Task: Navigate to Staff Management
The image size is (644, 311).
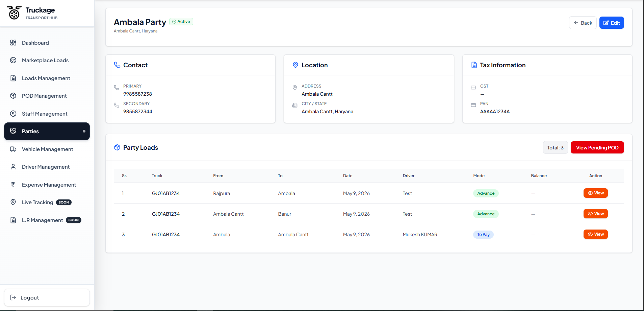Action: [47, 114]
